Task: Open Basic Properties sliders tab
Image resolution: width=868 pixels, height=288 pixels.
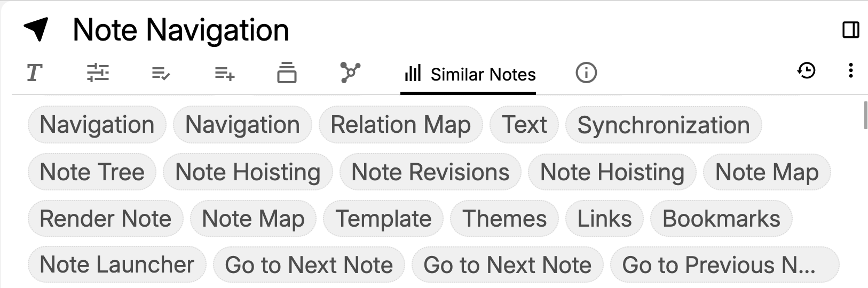Action: click(98, 73)
